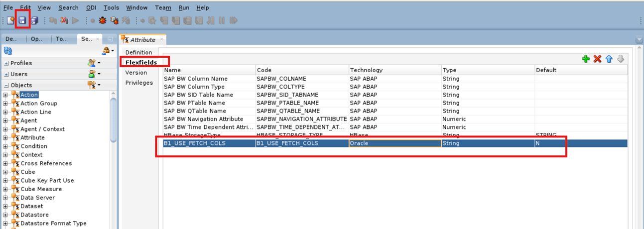Open the Version side tab
Viewport: 644px width, 229px height.
coord(136,73)
